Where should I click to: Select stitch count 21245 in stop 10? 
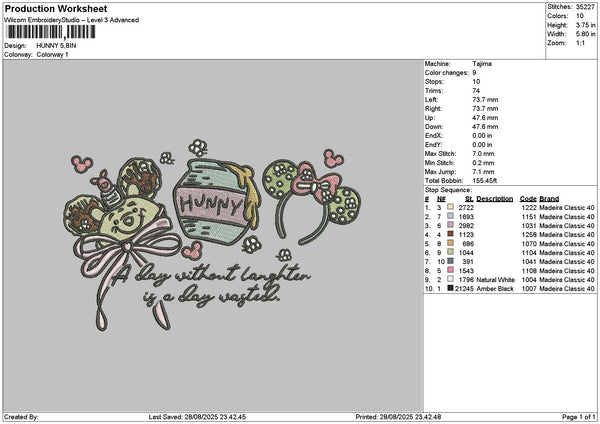tap(465, 289)
